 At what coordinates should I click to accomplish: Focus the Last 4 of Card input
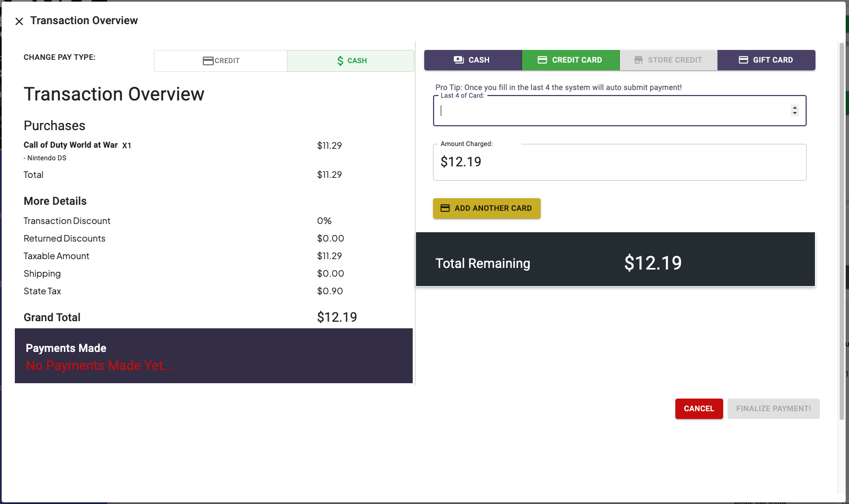coord(604,110)
